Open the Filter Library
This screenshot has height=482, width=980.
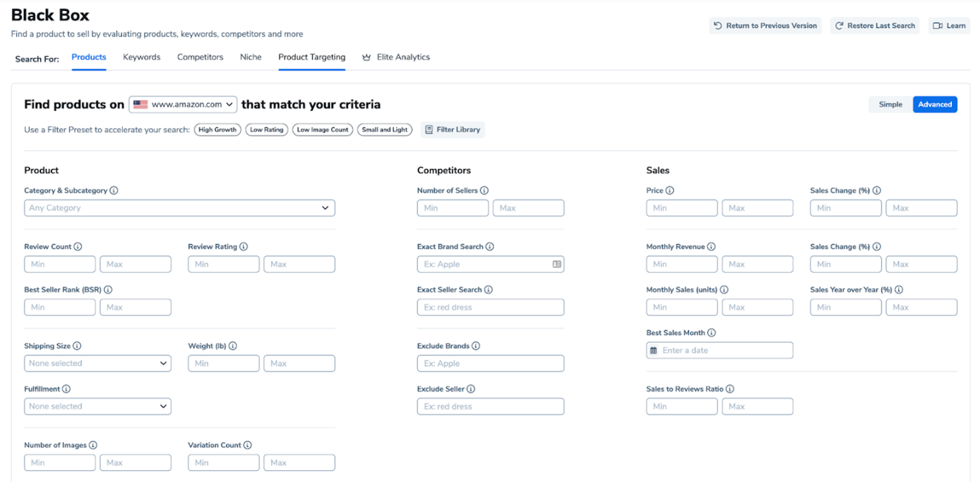click(x=452, y=129)
